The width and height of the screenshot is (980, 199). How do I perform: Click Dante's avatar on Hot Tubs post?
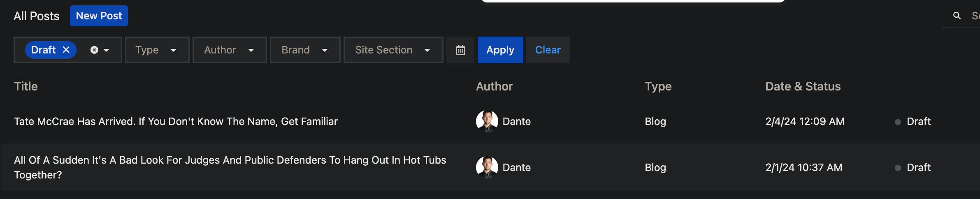point(487,167)
